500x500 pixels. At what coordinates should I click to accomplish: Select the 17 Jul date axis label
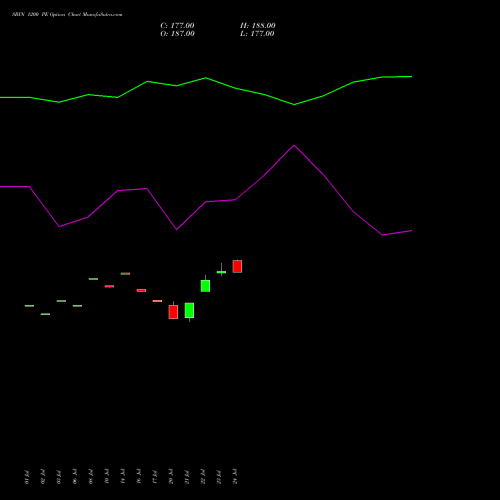(x=155, y=477)
